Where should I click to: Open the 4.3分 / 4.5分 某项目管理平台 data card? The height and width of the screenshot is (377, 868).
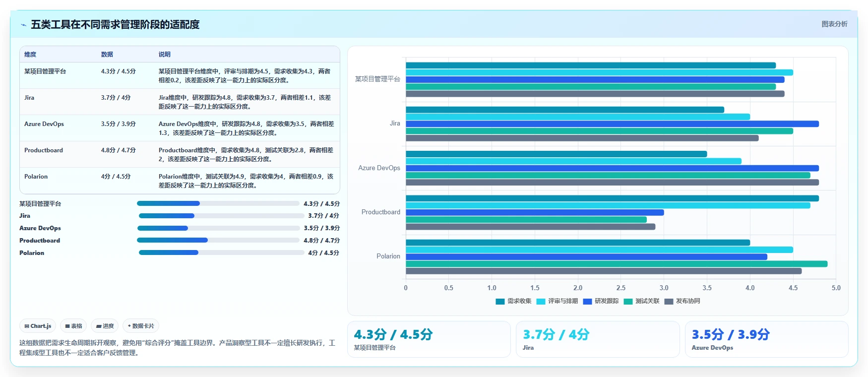[x=429, y=339]
